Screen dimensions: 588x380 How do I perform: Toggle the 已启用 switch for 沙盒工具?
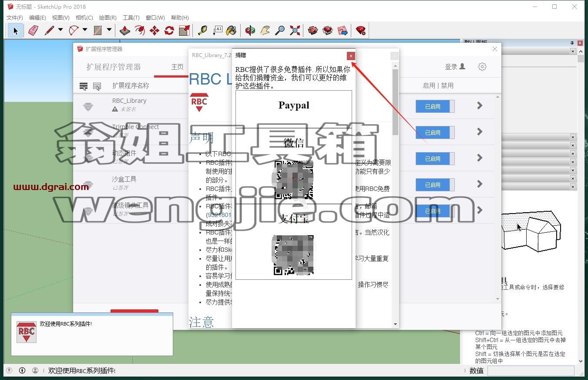point(435,185)
